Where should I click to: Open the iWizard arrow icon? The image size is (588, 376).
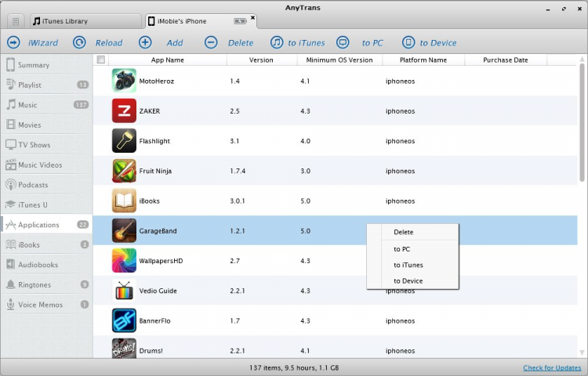pyautogui.click(x=13, y=42)
